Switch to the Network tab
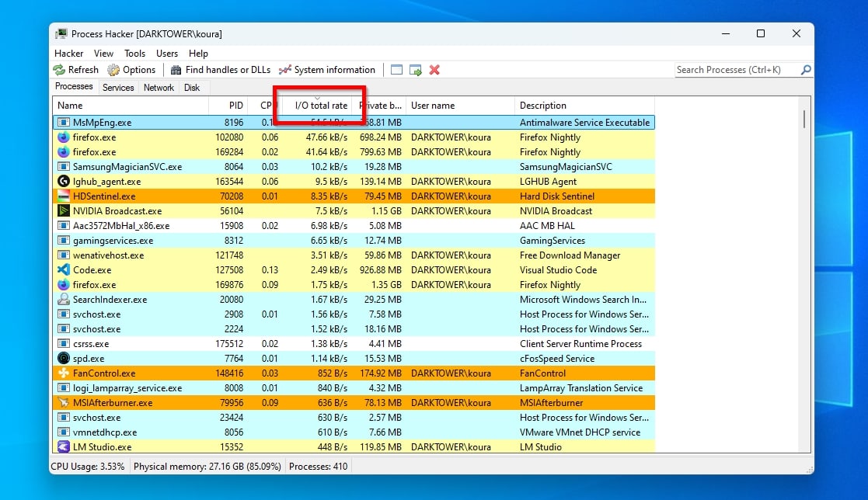The width and height of the screenshot is (868, 500). 159,88
